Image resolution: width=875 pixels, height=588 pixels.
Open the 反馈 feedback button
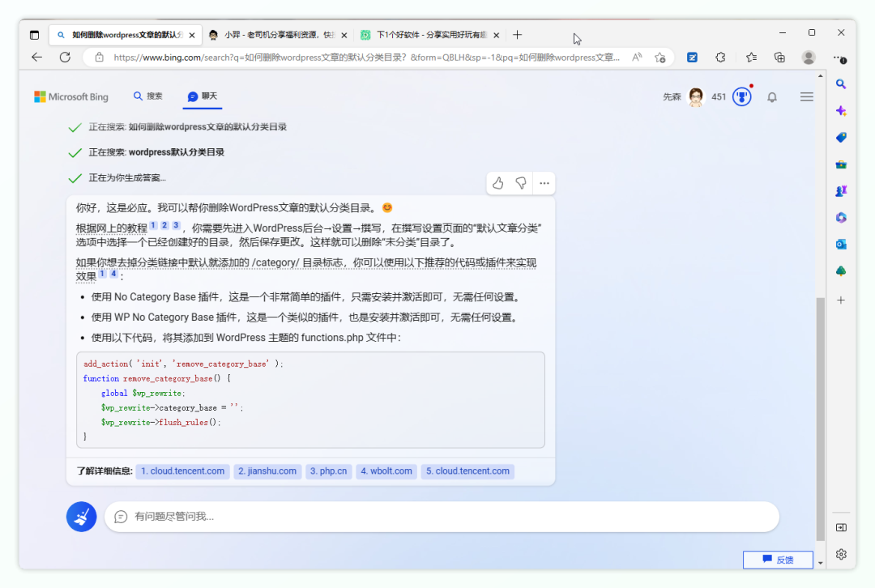tap(777, 560)
